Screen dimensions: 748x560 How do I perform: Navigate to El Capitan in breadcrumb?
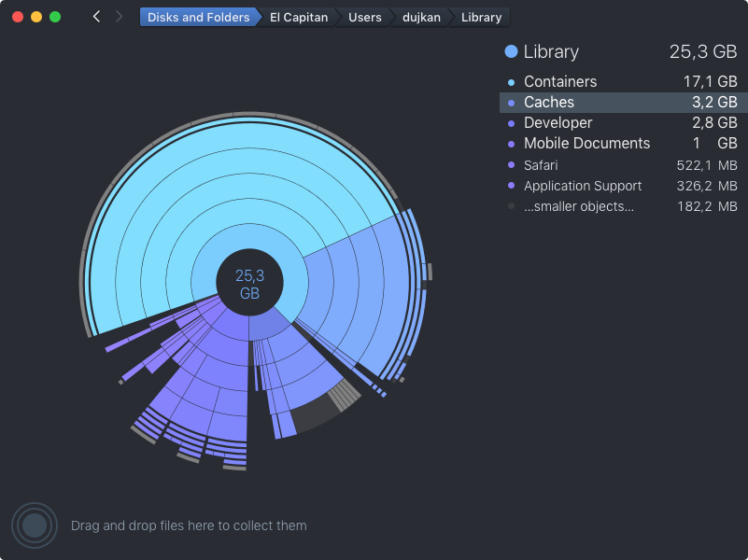coord(299,17)
